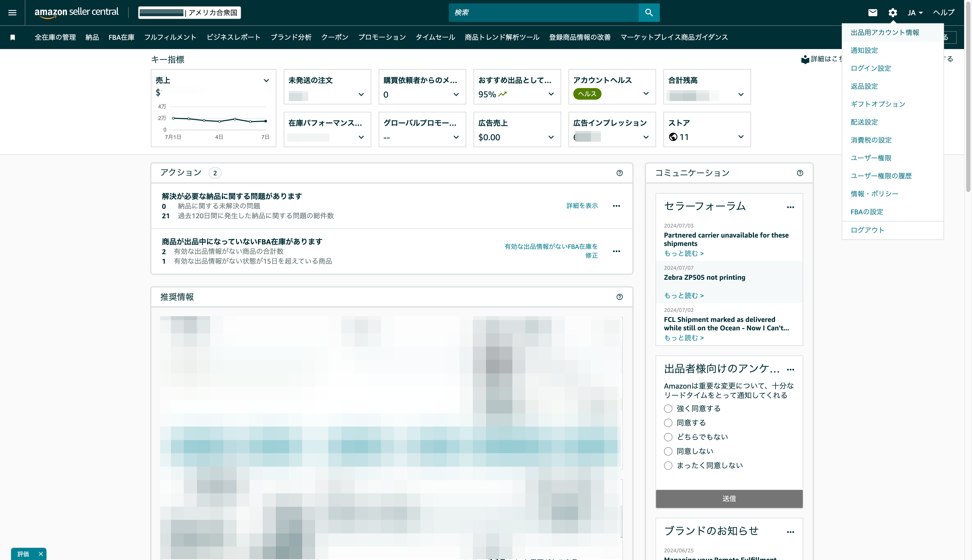Open help icon on アクション panel

619,173
